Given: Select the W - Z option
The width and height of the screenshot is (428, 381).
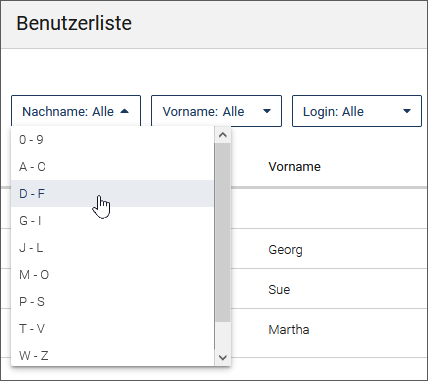Looking at the screenshot, I should pyautogui.click(x=112, y=355).
